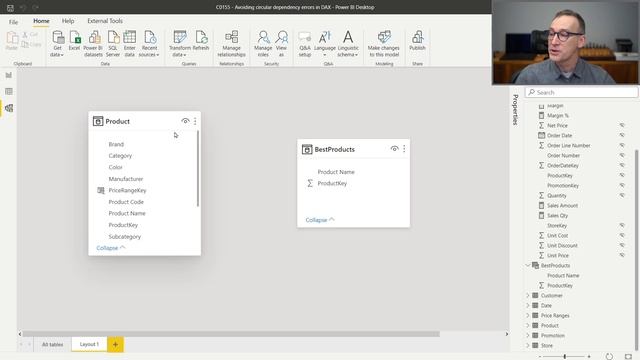Zoom in with the plus button

pos(589,356)
